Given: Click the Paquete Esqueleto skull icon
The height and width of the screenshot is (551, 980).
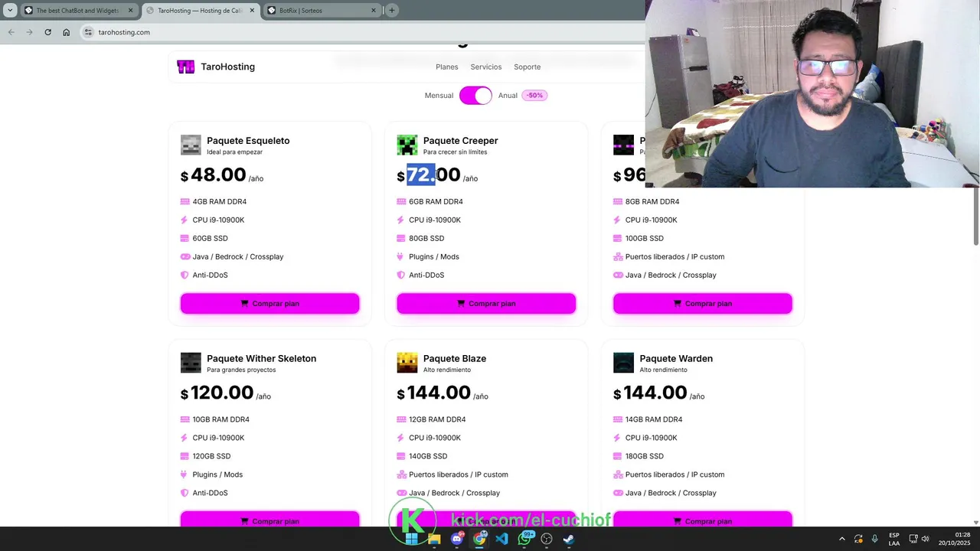Looking at the screenshot, I should coord(191,145).
